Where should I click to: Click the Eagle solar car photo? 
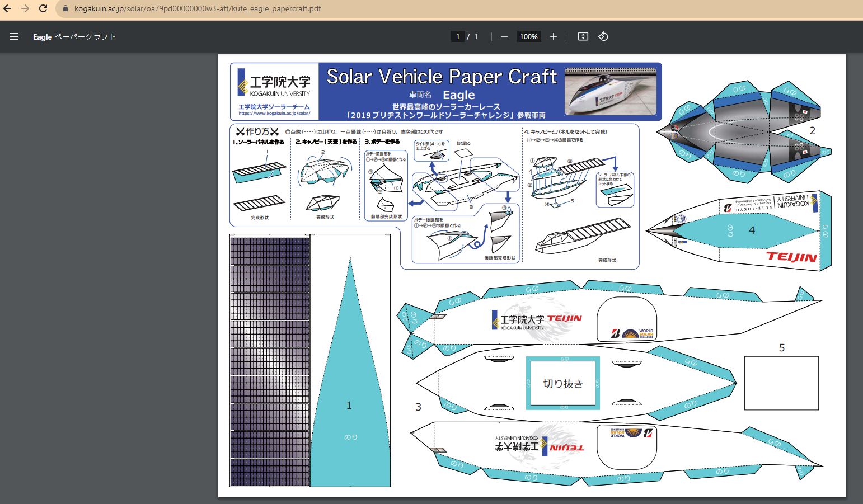[x=610, y=91]
